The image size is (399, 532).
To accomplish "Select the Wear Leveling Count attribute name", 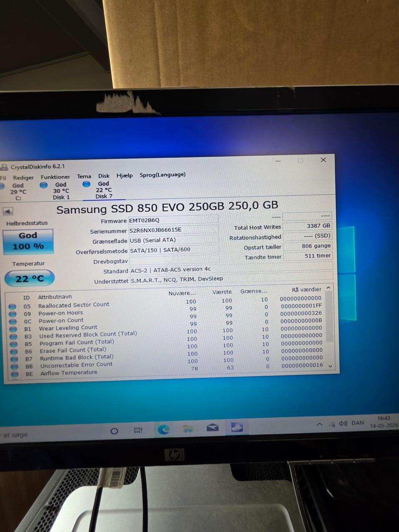I will click(68, 328).
